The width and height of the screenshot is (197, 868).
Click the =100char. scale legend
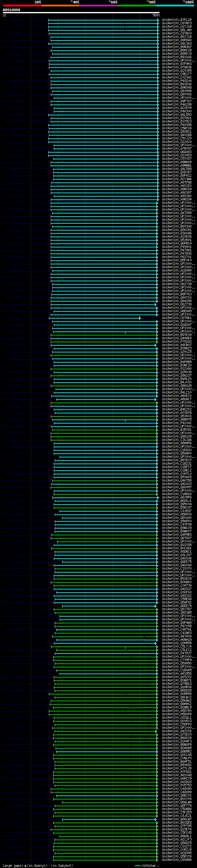[x=146, y=865]
